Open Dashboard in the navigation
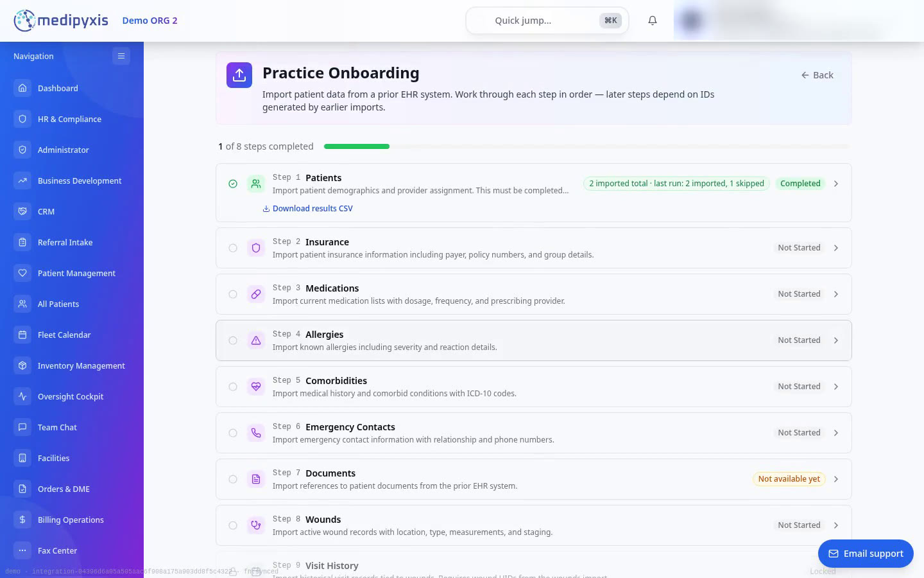The width and height of the screenshot is (924, 578). tap(72, 88)
